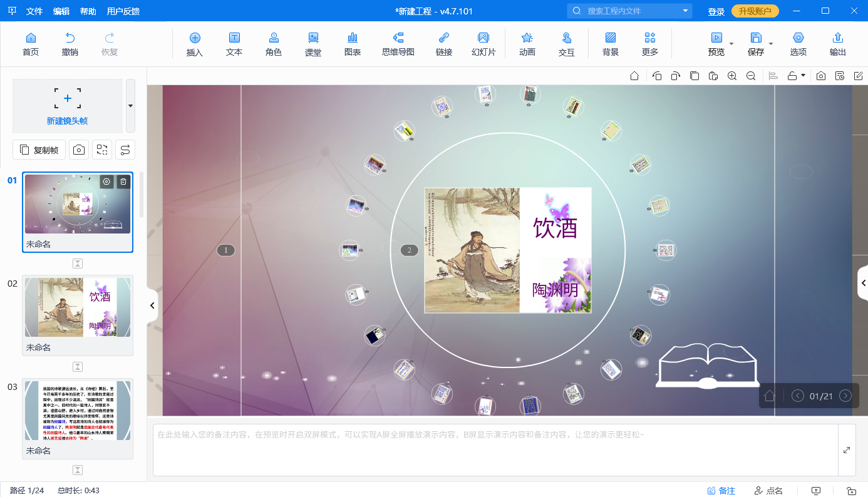Viewport: 868px width, 497px height.
Task: Open the 背景 background tool
Action: click(x=611, y=44)
